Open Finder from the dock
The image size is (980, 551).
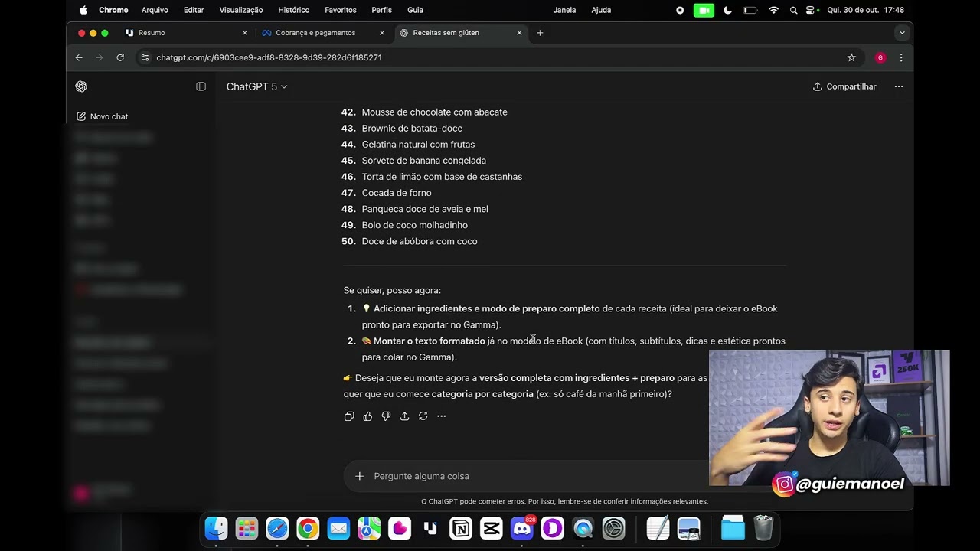[x=216, y=528]
